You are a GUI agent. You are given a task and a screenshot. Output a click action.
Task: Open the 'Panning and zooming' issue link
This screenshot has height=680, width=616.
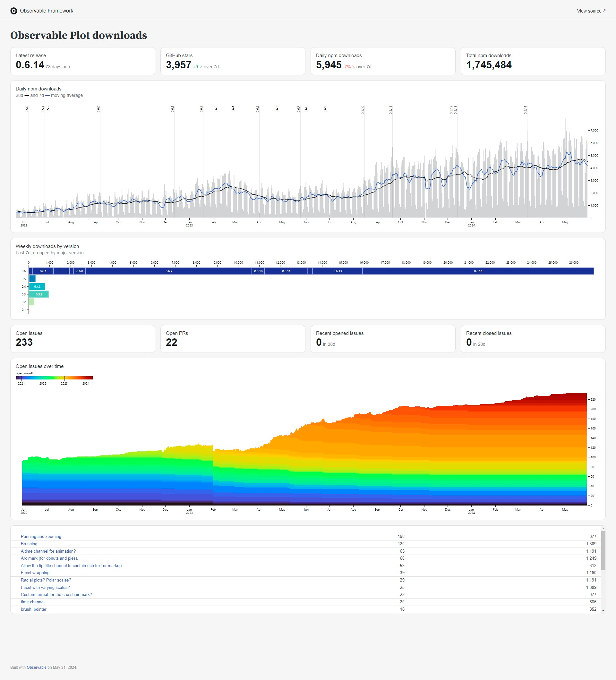(x=41, y=536)
